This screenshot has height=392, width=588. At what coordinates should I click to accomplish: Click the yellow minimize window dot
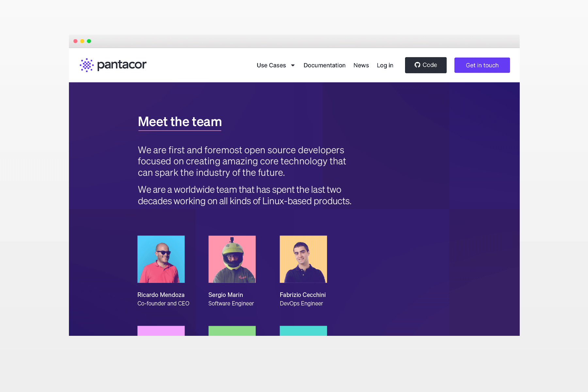click(82, 41)
